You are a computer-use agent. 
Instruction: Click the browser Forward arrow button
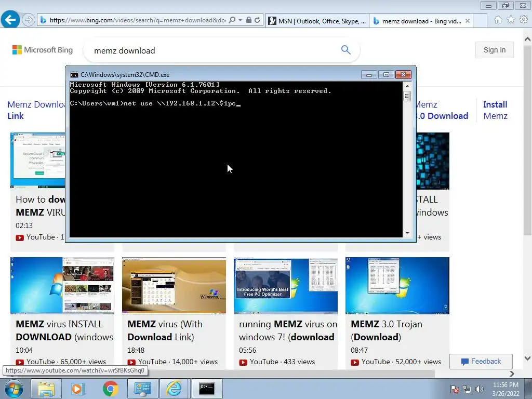[29, 20]
